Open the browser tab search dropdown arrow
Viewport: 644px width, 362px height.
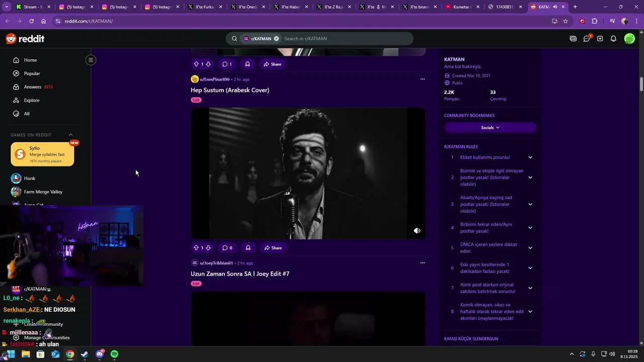[6, 7]
